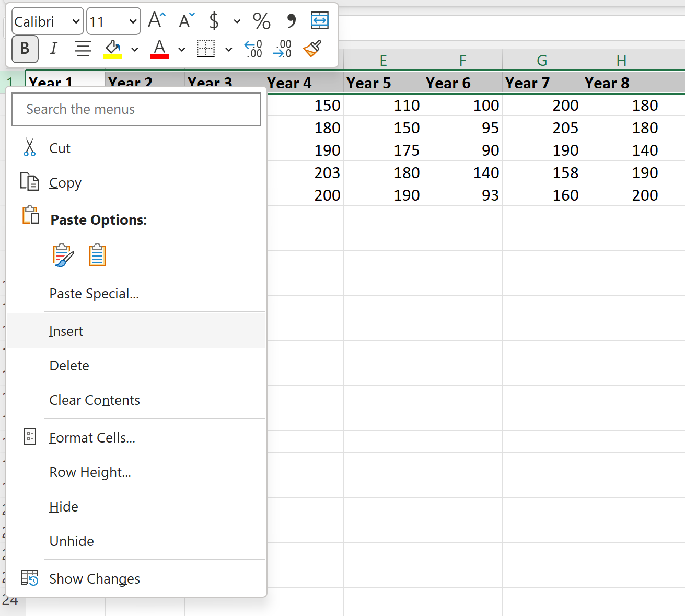Apply the Comma Style format
This screenshot has height=616, width=685.
291,21
